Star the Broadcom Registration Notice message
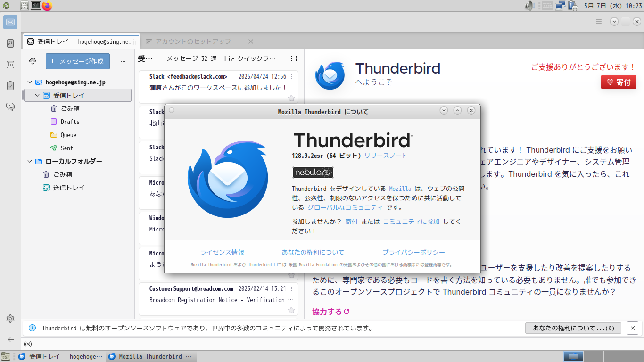This screenshot has height=362, width=644. coord(291,310)
